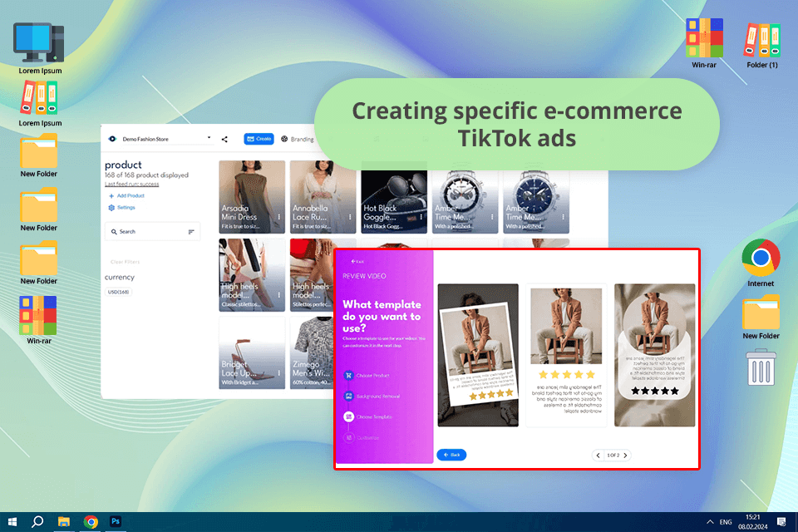Open the Windows Start menu
Viewport: 798px width, 532px height.
pos(12,522)
